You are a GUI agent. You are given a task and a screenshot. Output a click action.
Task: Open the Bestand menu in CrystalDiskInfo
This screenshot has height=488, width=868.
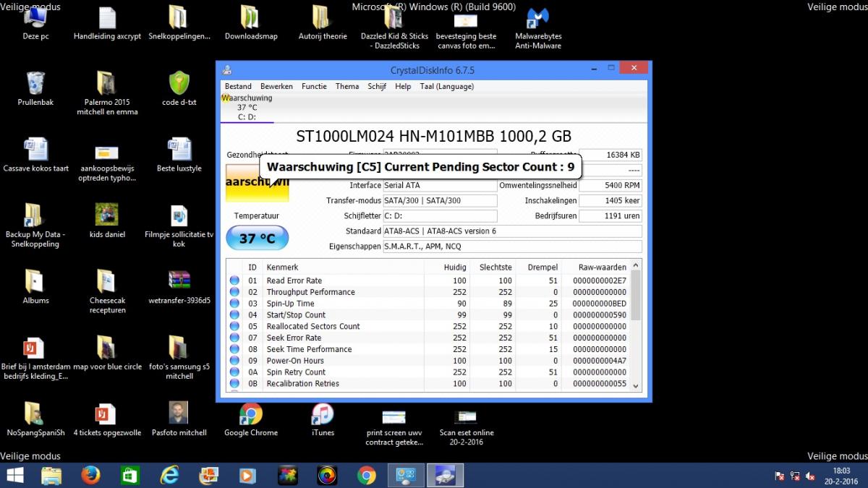point(238,86)
